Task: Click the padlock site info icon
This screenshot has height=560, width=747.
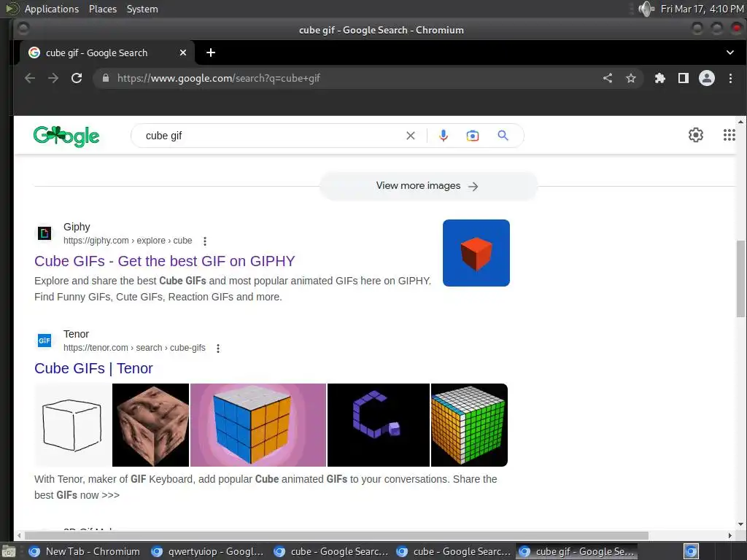Action: 106,78
